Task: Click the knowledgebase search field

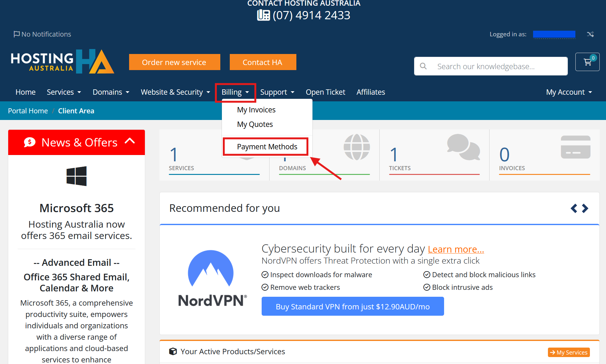Action: coord(491,66)
